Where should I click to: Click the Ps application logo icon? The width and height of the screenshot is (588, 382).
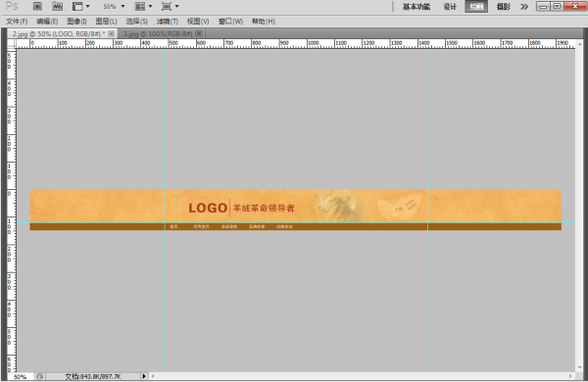pyautogui.click(x=12, y=6)
